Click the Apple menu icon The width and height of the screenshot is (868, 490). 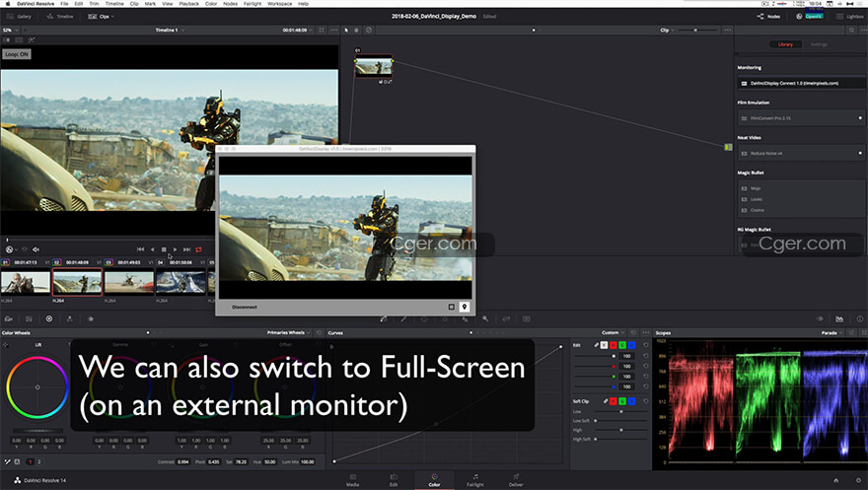pos(8,3)
